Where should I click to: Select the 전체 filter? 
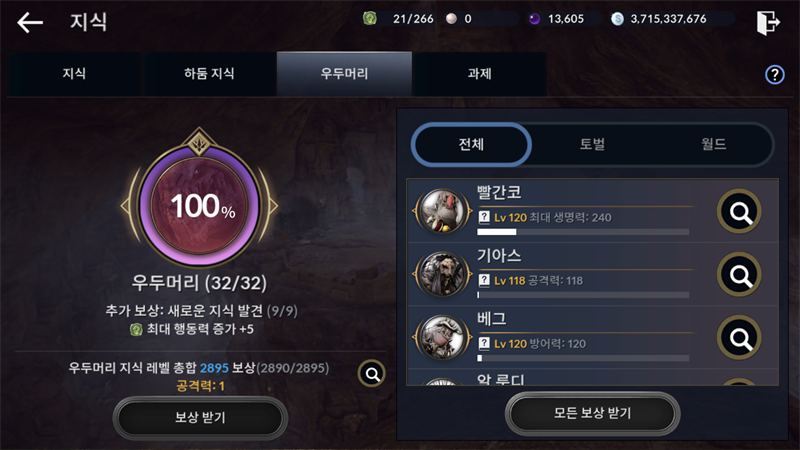471,144
